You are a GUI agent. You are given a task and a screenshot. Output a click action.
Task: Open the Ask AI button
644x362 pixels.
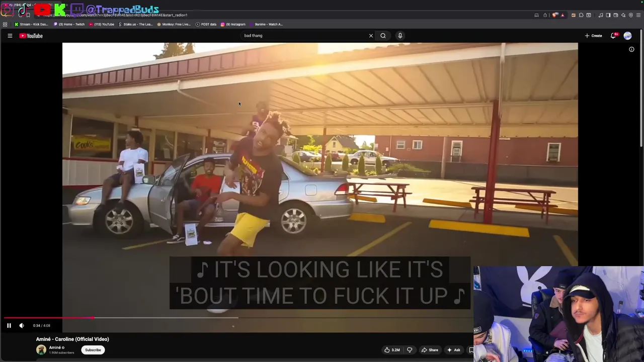pos(453,350)
